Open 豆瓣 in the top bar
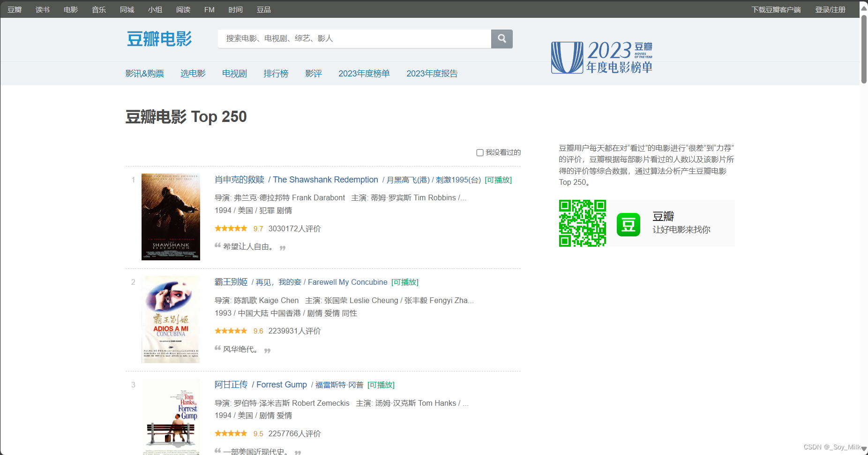Image resolution: width=868 pixels, height=455 pixels. click(x=15, y=9)
